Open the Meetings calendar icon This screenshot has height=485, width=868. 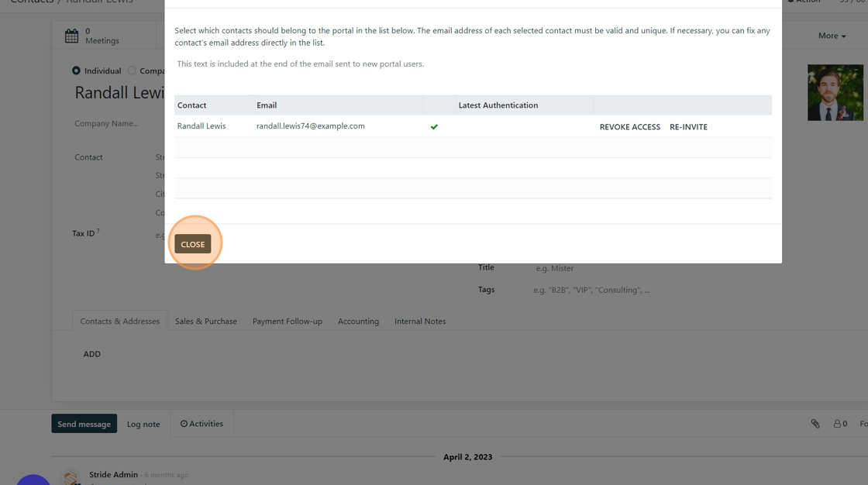pos(71,36)
